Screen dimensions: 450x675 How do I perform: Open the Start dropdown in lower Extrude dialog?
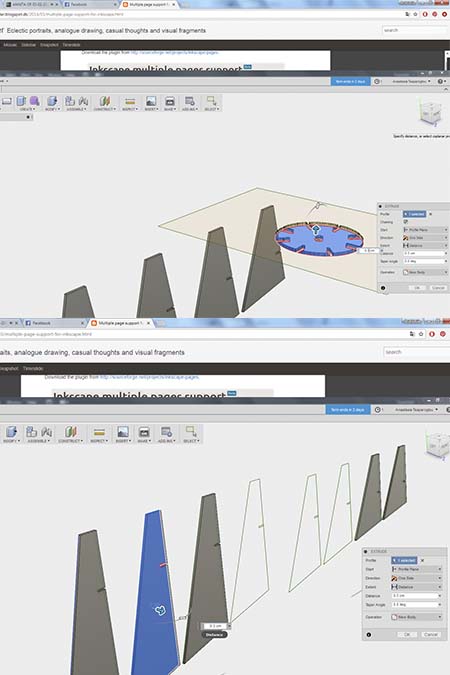click(416, 569)
